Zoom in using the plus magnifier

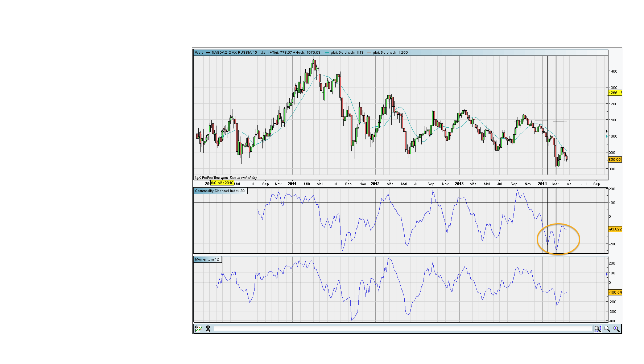(x=616, y=329)
